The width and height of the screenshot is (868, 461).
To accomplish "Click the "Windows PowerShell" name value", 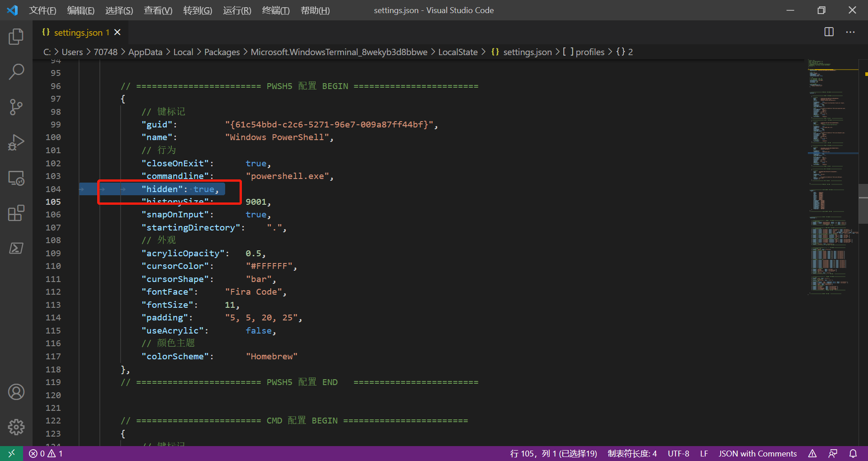I will (277, 137).
